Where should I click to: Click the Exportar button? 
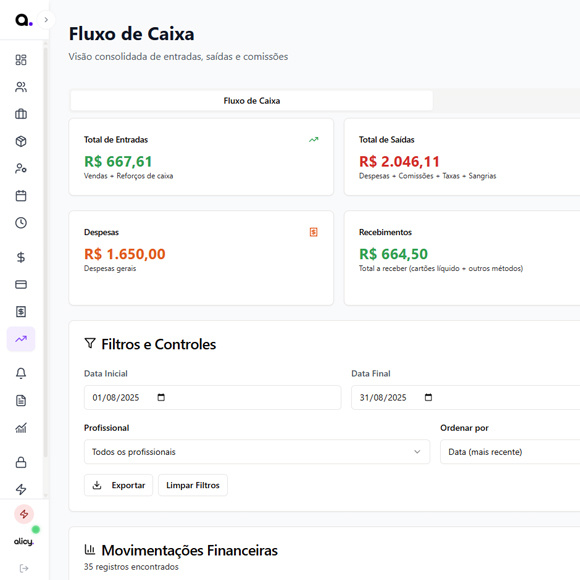click(118, 485)
